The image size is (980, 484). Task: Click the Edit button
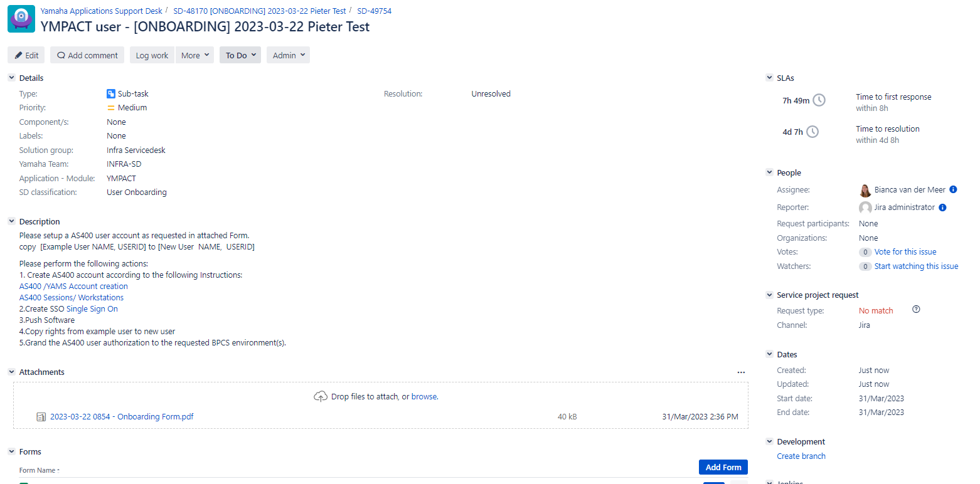26,55
